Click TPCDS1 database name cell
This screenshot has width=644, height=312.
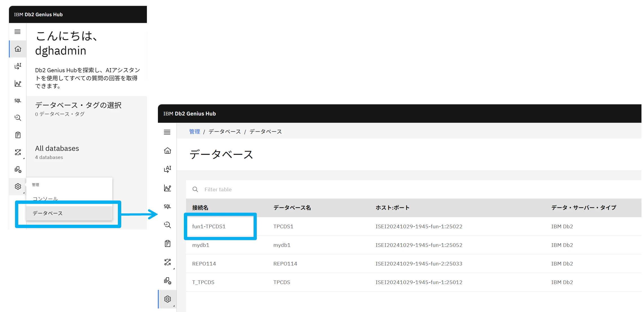pyautogui.click(x=283, y=226)
